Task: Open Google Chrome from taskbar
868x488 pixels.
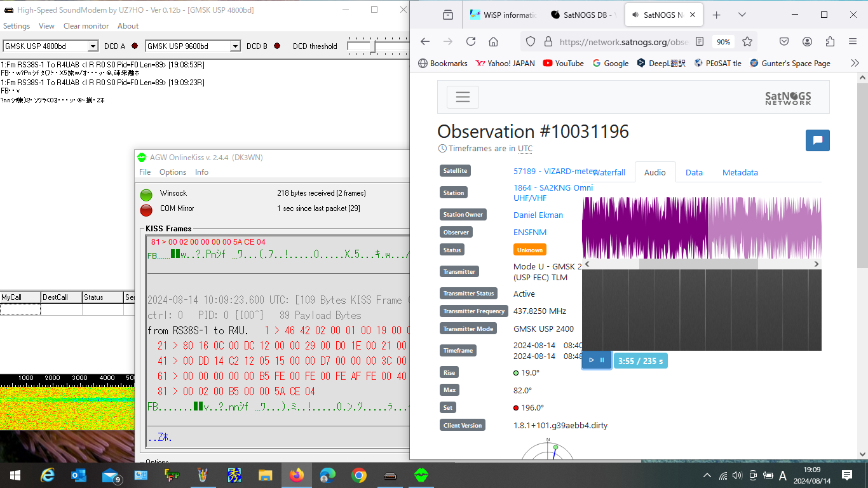Action: 359,475
